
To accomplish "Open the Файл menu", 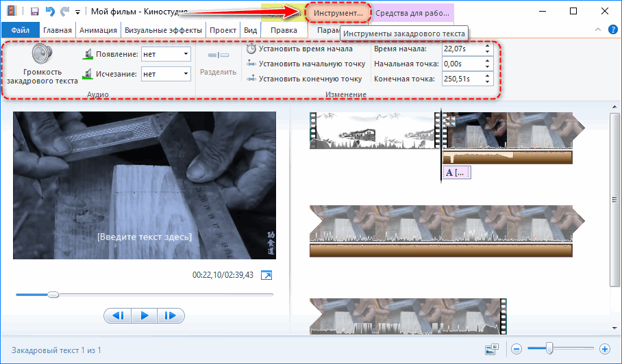I will tap(20, 30).
